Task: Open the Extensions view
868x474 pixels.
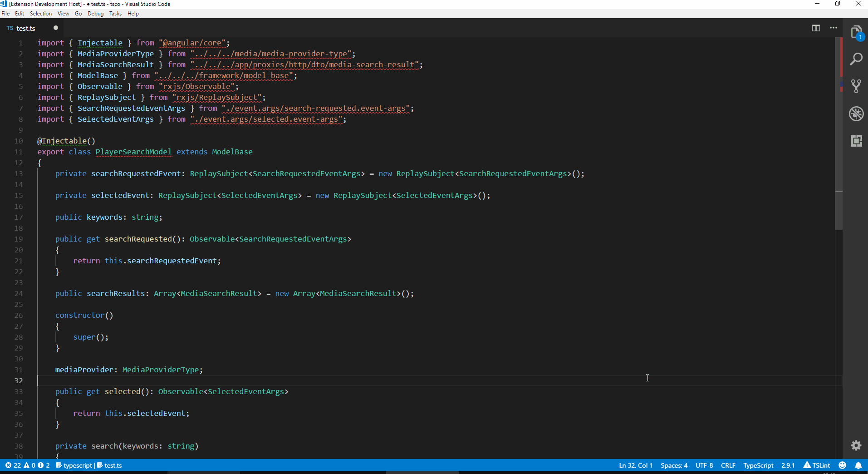Action: (856, 141)
